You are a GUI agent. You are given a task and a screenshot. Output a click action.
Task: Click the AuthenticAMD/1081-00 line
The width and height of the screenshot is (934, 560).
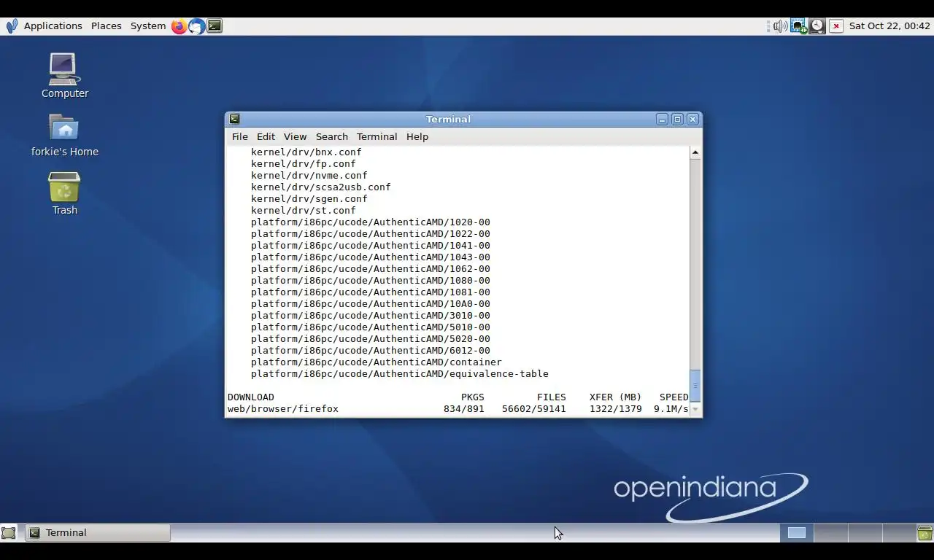click(371, 292)
